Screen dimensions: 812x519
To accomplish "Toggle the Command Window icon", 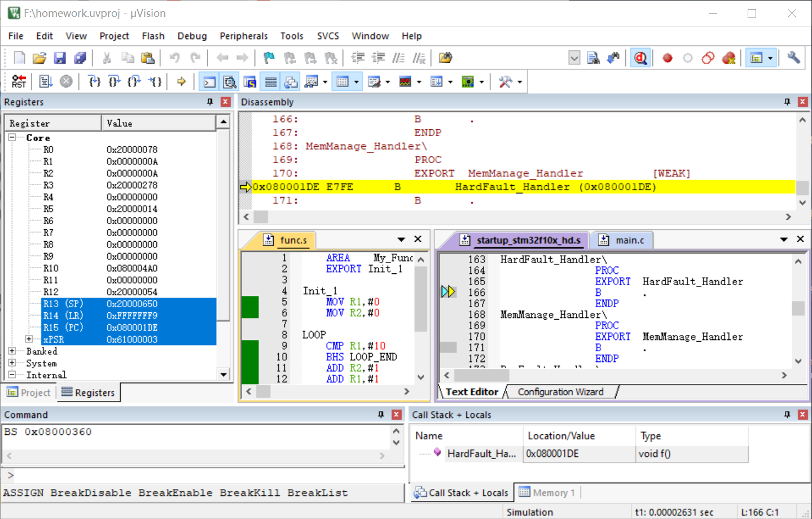I will 209,82.
